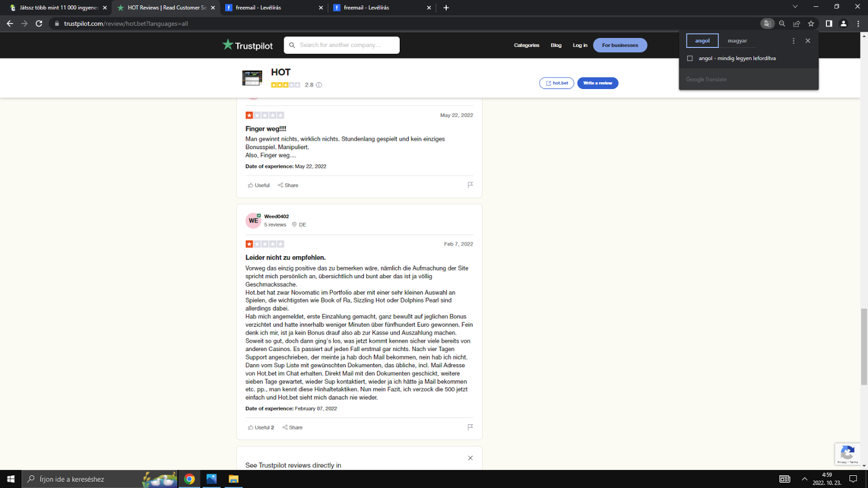Open the Chrome three-dot menu
Screen dimensions: 868x488
pyautogui.click(x=858, y=24)
